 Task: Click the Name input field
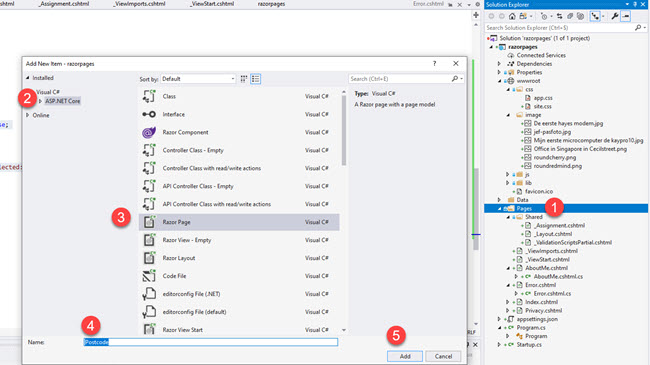(x=211, y=342)
